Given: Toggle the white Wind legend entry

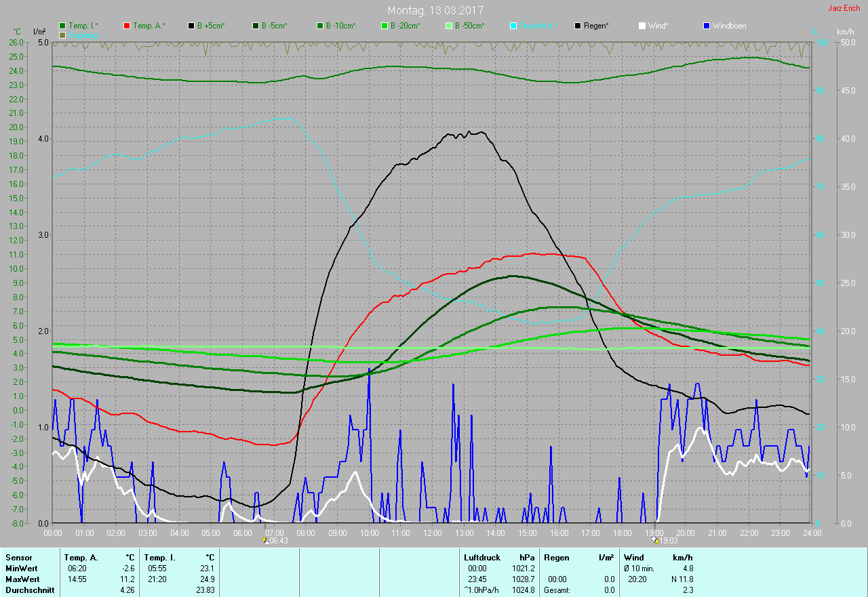Looking at the screenshot, I should [653, 26].
